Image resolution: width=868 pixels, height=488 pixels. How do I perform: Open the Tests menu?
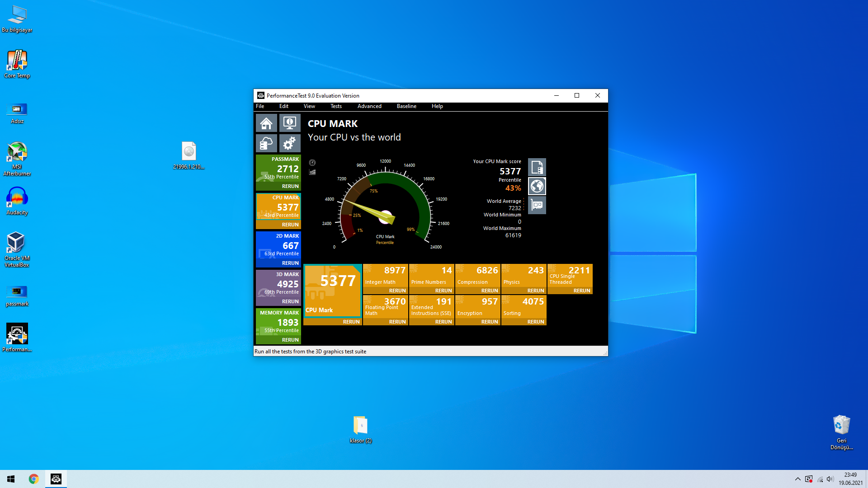(336, 106)
